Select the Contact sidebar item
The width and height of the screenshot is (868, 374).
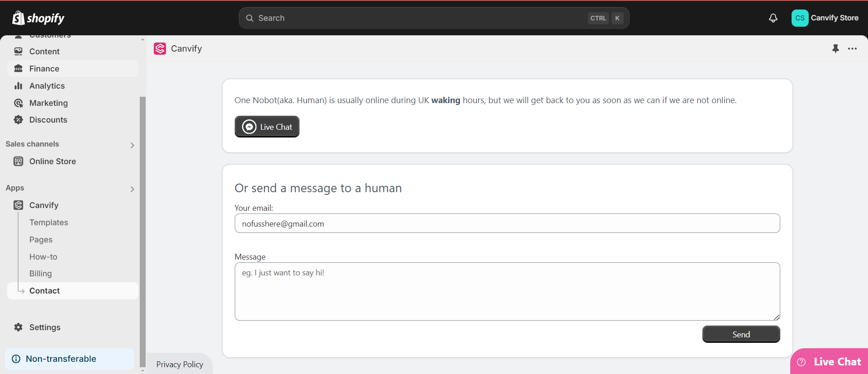73,291
